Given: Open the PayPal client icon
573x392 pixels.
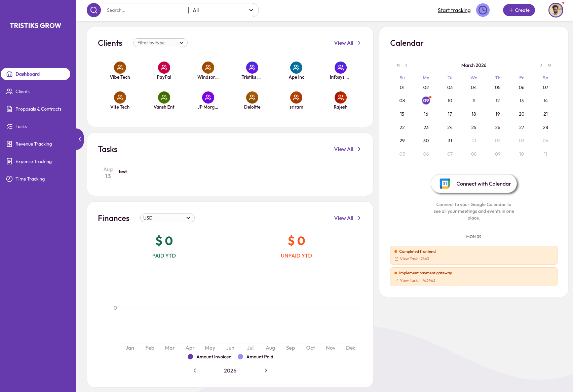Looking at the screenshot, I should (x=164, y=68).
